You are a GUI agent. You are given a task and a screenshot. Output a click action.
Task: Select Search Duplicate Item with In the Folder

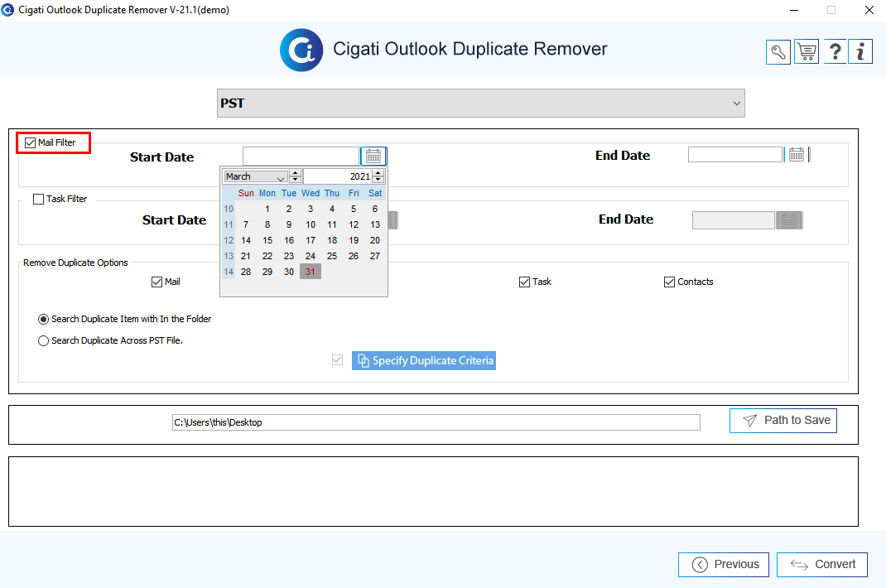click(44, 320)
